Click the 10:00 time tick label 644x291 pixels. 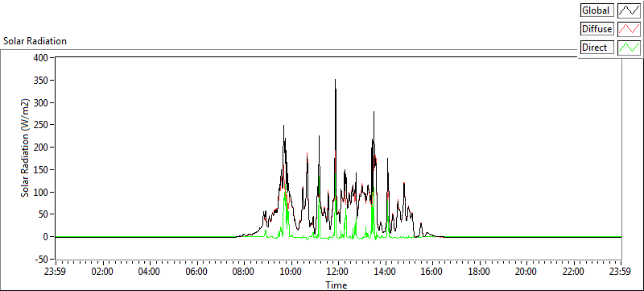click(291, 272)
